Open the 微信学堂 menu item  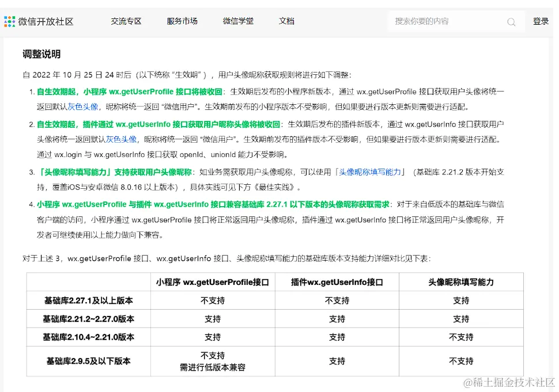pos(238,21)
